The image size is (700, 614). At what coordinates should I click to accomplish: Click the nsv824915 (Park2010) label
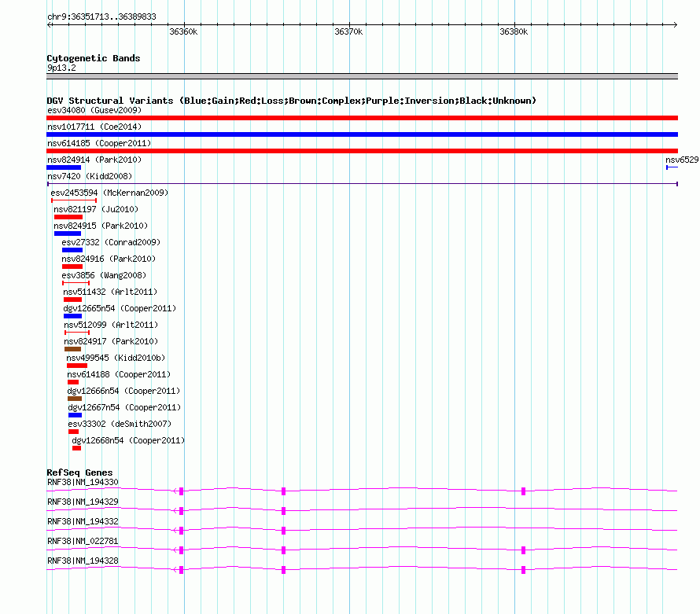pyautogui.click(x=101, y=226)
